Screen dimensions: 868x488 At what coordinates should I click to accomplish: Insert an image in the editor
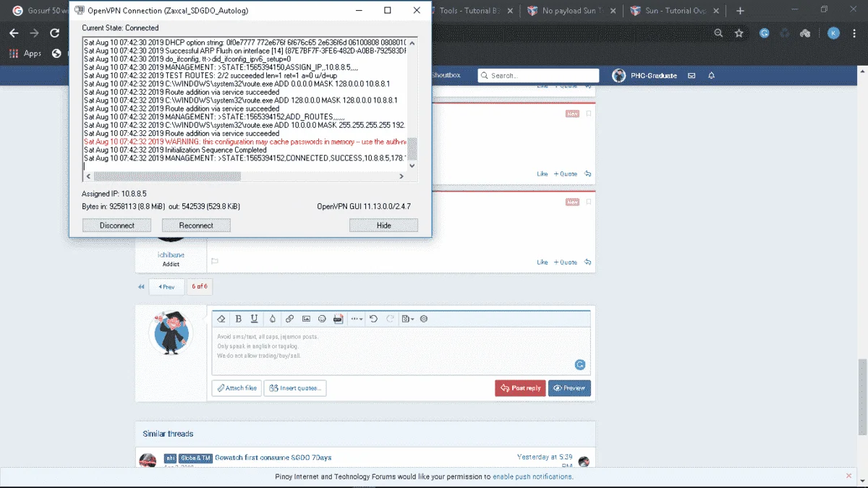pos(306,319)
